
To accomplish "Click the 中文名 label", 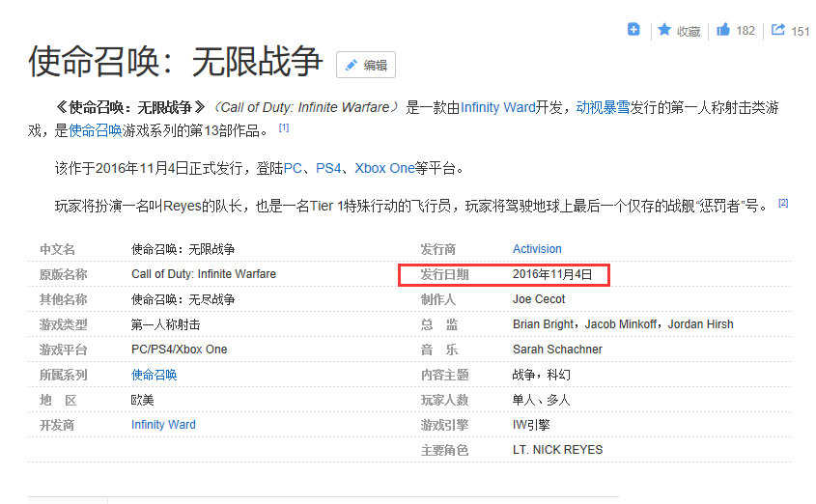I will [57, 250].
